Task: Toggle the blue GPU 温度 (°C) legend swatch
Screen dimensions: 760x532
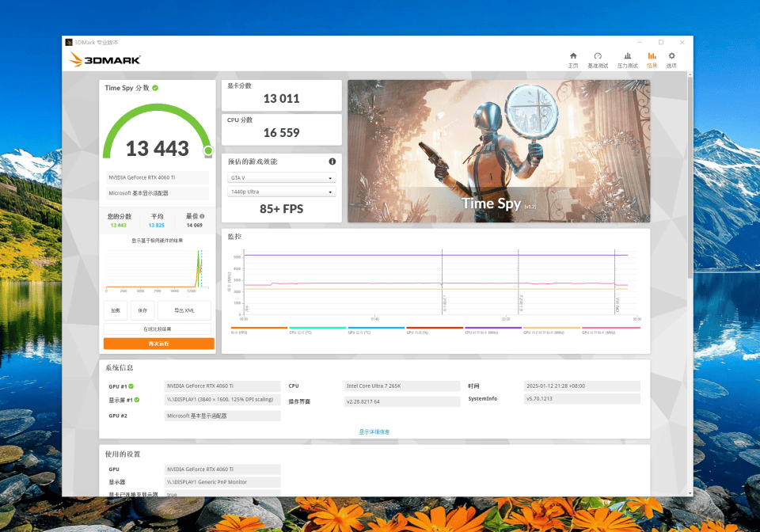Action: pos(376,328)
